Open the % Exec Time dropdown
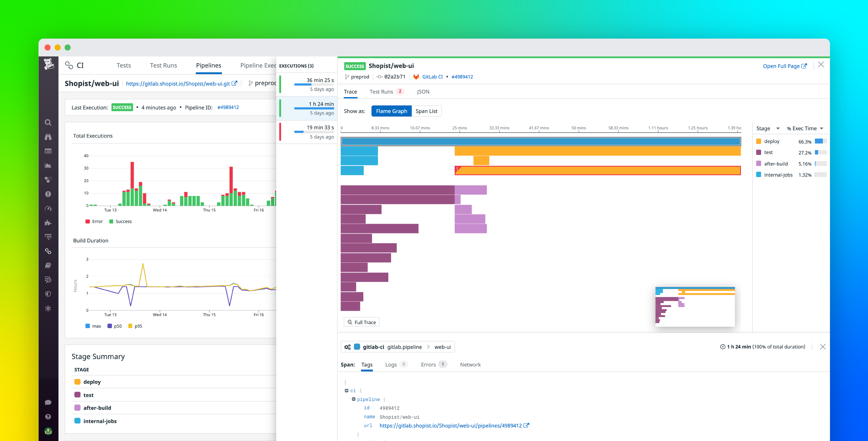Screen dimensions: 868x441 pyautogui.click(x=805, y=128)
